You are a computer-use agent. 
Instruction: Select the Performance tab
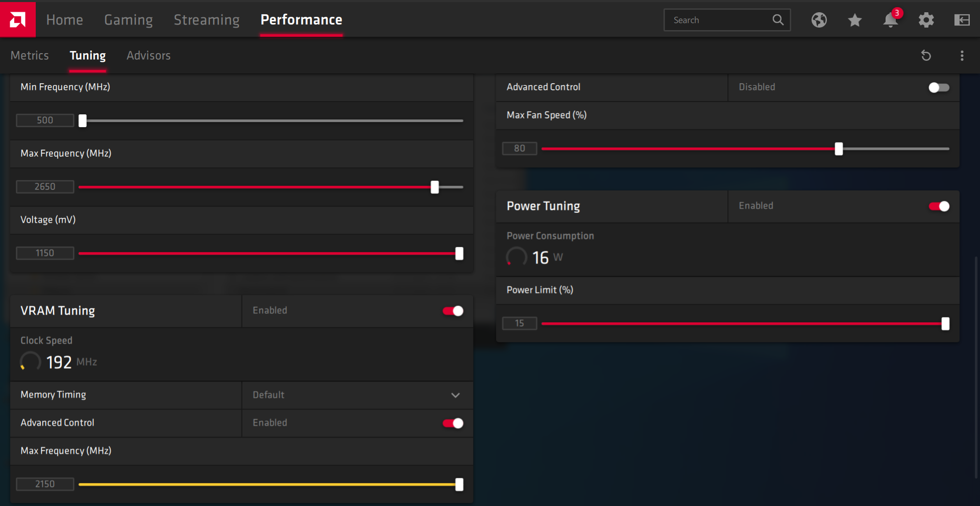pyautogui.click(x=301, y=19)
